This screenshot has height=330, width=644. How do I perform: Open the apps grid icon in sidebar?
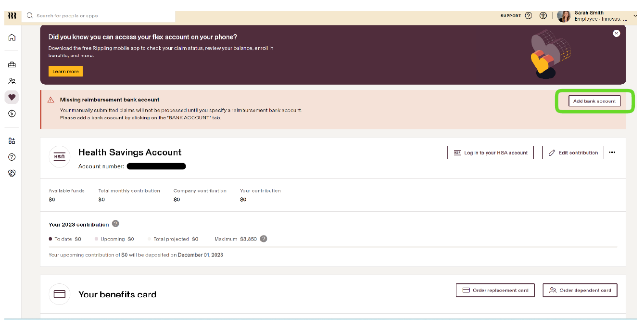coord(12,141)
